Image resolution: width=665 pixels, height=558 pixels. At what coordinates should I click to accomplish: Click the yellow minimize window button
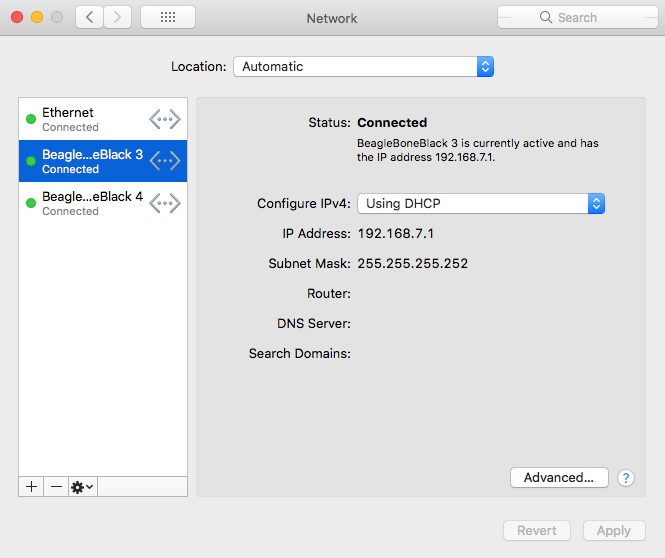tap(37, 17)
